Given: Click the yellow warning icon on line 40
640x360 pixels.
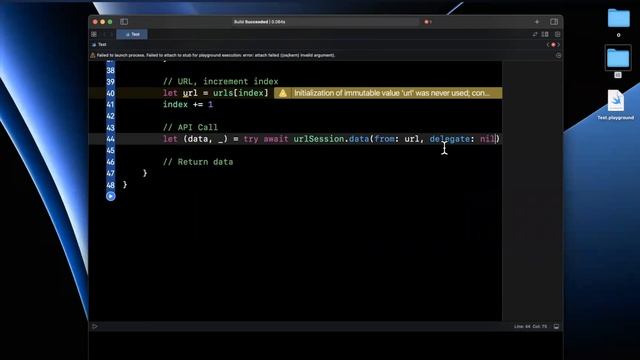Looking at the screenshot, I should 283,93.
